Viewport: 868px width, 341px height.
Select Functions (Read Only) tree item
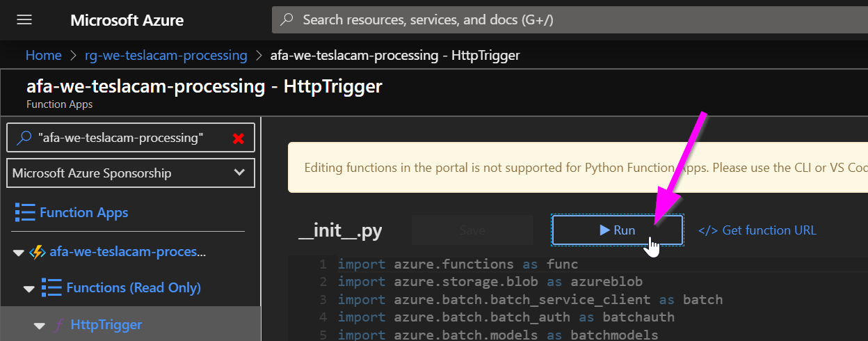pos(134,287)
